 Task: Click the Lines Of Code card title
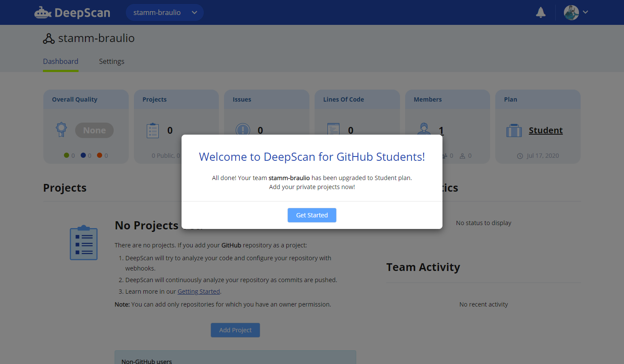coord(343,99)
